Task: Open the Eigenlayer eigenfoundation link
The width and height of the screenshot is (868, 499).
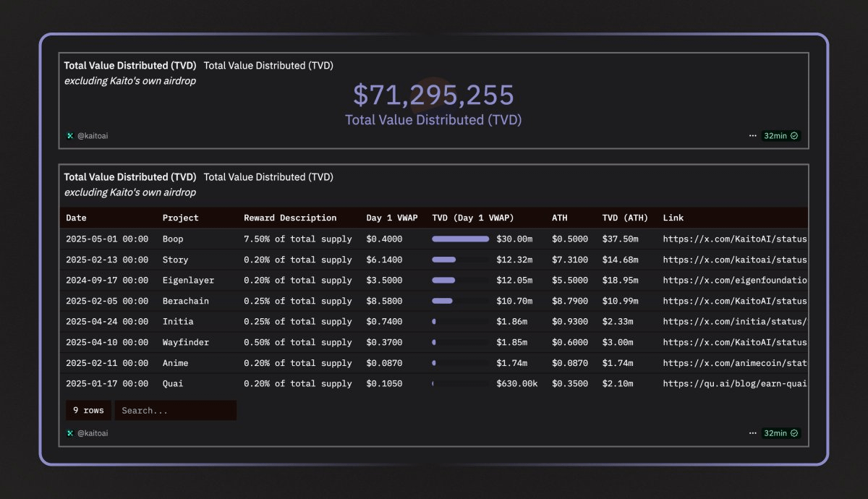Action: 734,281
